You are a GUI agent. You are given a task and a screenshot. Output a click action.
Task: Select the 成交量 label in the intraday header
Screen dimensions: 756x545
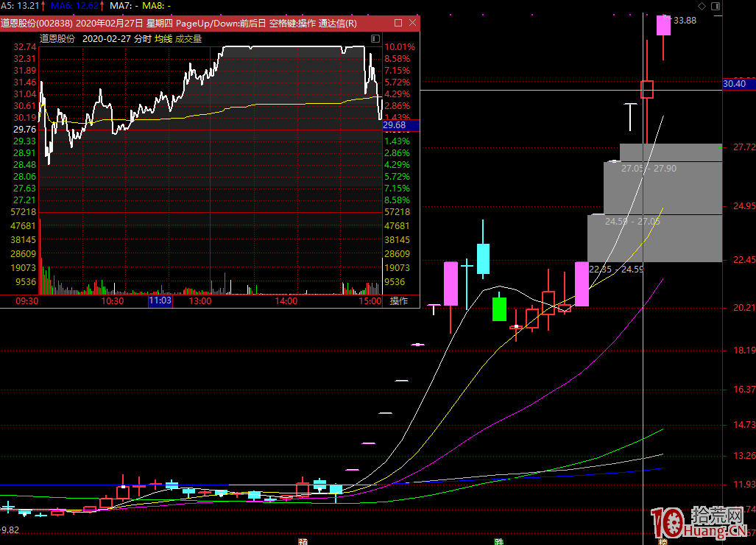pyautogui.click(x=188, y=38)
